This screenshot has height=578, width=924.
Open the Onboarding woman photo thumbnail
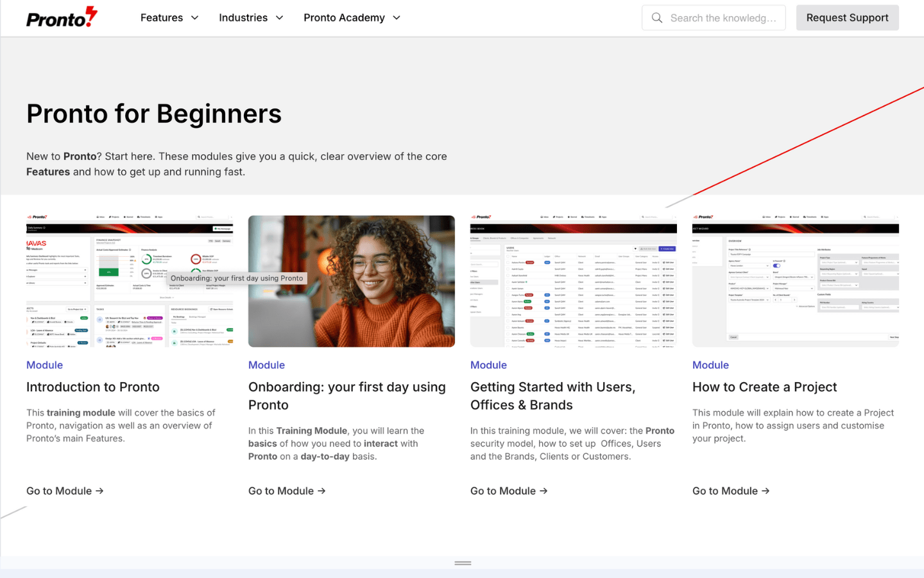click(352, 281)
